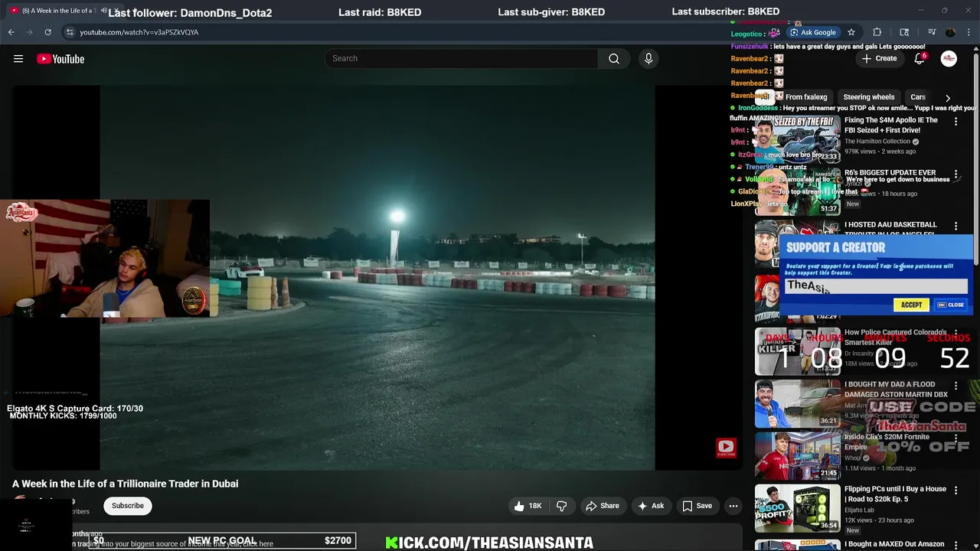Open options for Inside Clix's $20M Fortnite video
Image resolution: width=980 pixels, height=551 pixels.
coord(955,439)
